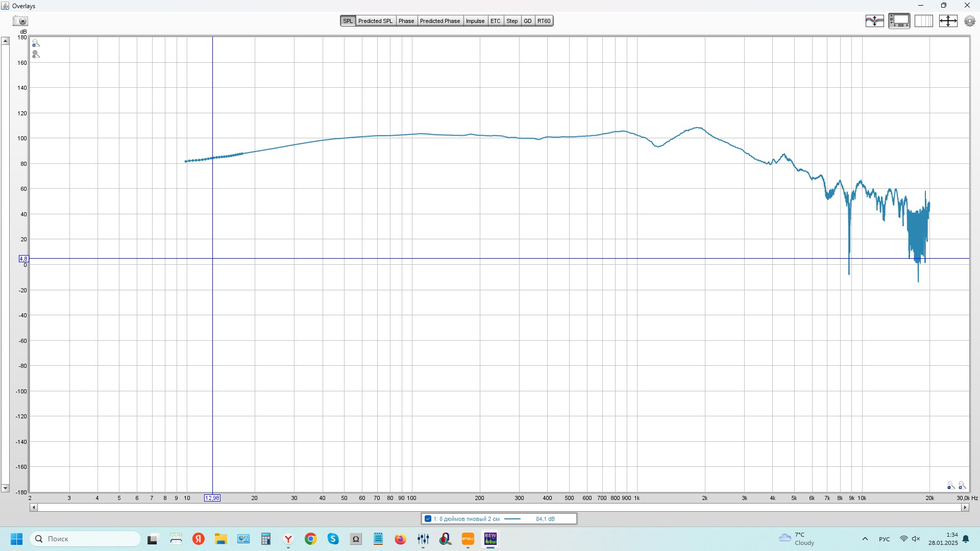This screenshot has height=551, width=980.
Task: Open Skype from the taskbar
Action: (333, 539)
